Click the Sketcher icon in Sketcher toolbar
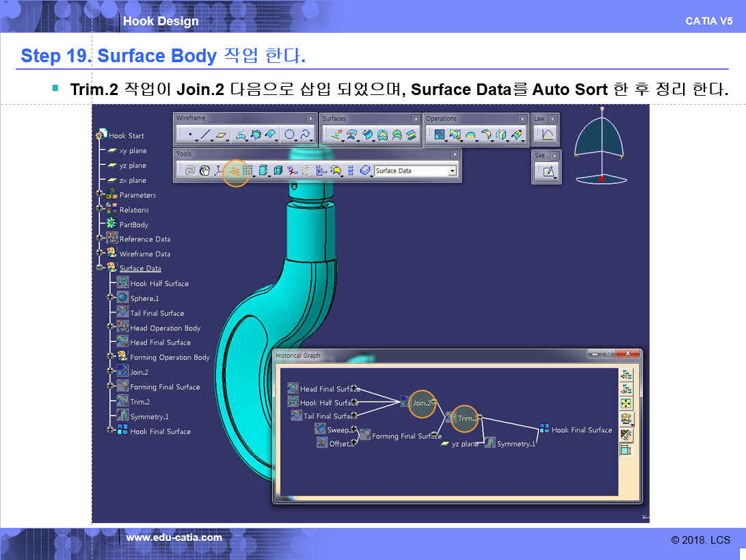 (x=548, y=172)
